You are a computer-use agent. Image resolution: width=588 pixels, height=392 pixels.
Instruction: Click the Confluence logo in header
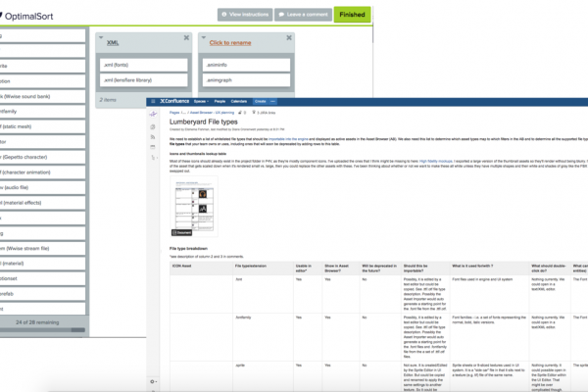click(174, 101)
